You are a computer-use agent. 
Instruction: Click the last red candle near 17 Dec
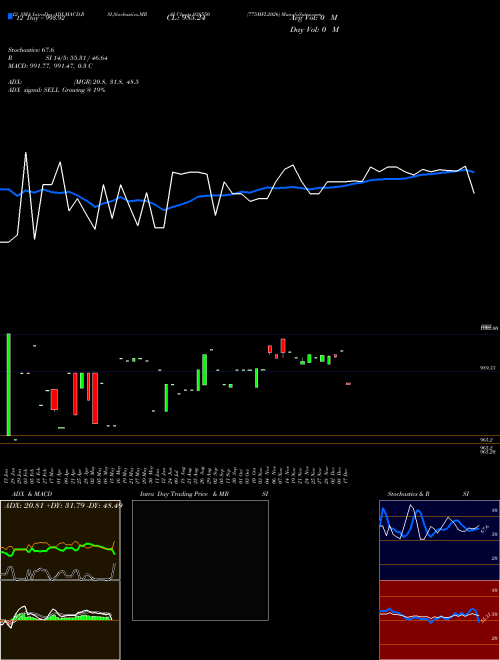click(348, 384)
